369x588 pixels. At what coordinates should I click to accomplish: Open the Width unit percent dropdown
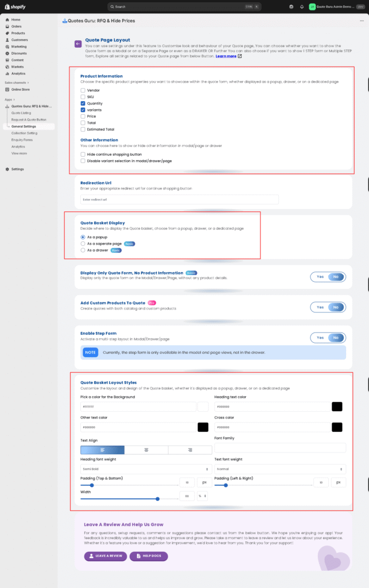tap(202, 496)
